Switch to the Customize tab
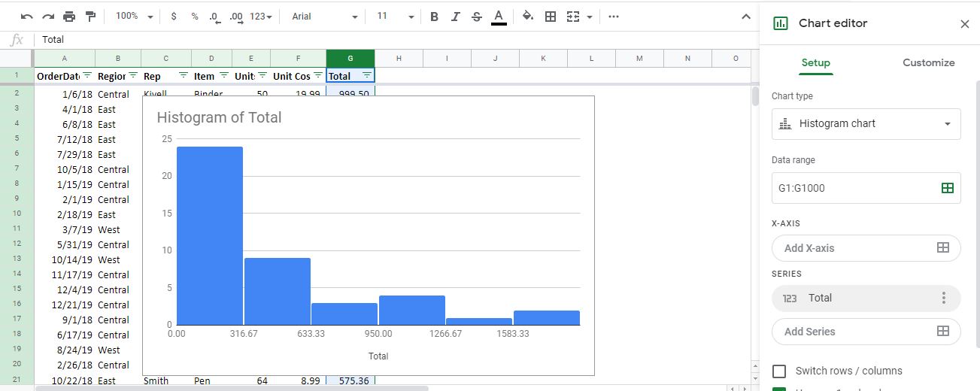Screen dimensions: 980x391 pos(928,62)
